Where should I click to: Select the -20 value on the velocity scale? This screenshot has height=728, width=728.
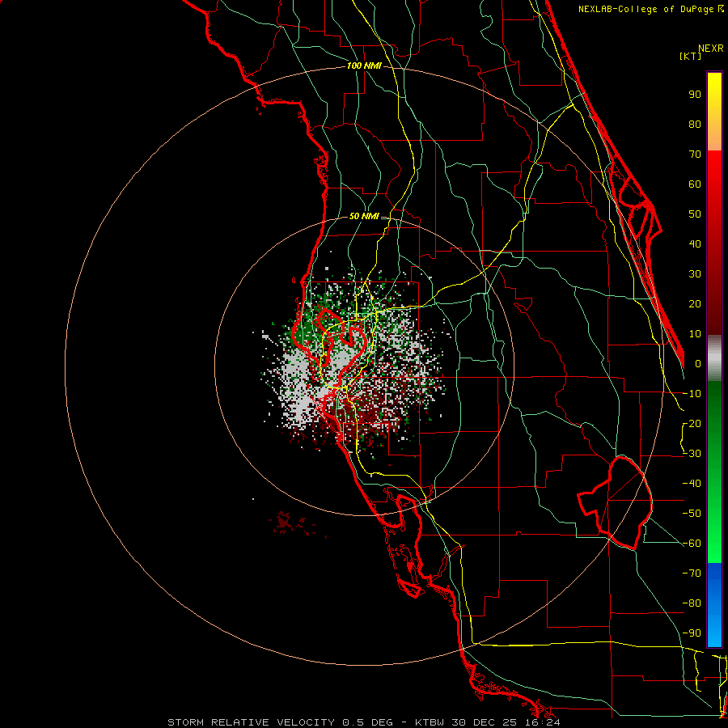692,423
